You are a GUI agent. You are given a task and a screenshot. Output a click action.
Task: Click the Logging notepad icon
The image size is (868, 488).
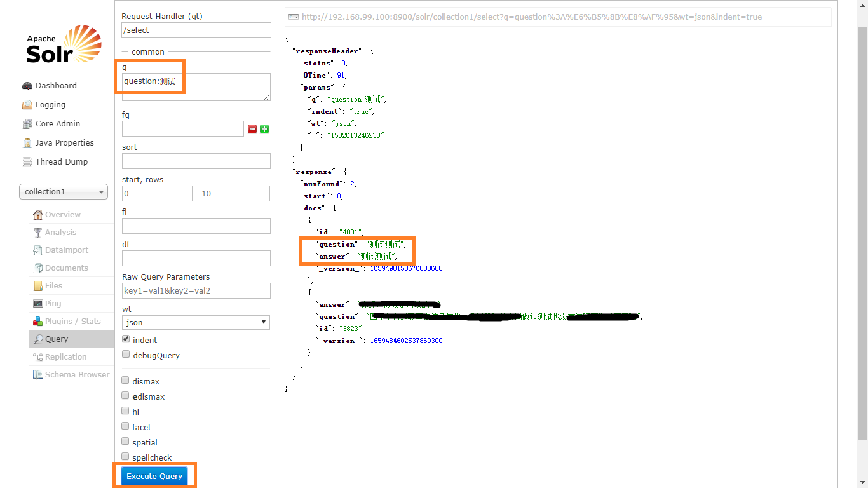tap(27, 105)
